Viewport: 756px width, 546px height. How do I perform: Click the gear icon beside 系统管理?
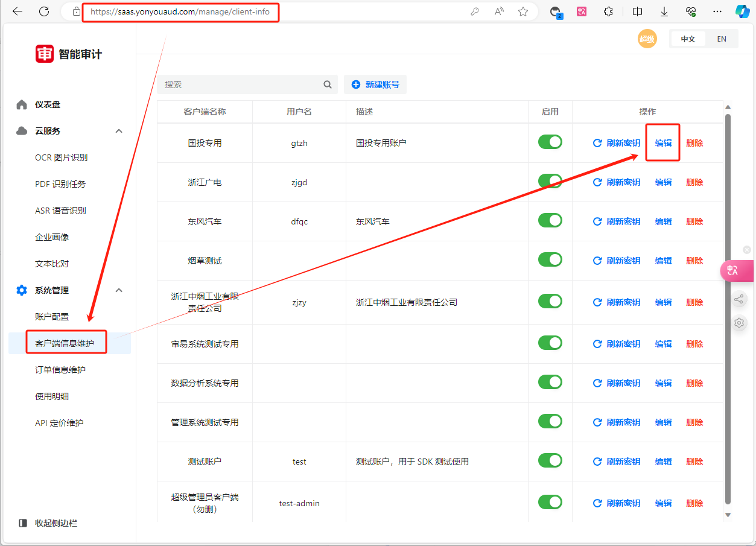(x=21, y=290)
